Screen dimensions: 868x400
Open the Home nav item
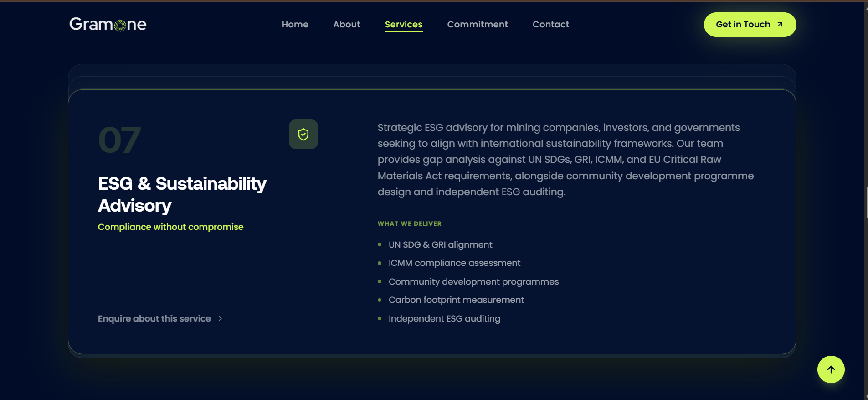pos(295,24)
